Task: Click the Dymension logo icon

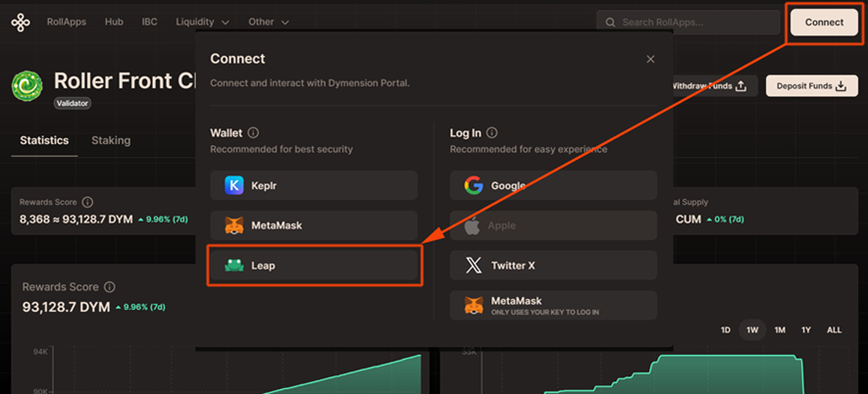Action: [21, 23]
